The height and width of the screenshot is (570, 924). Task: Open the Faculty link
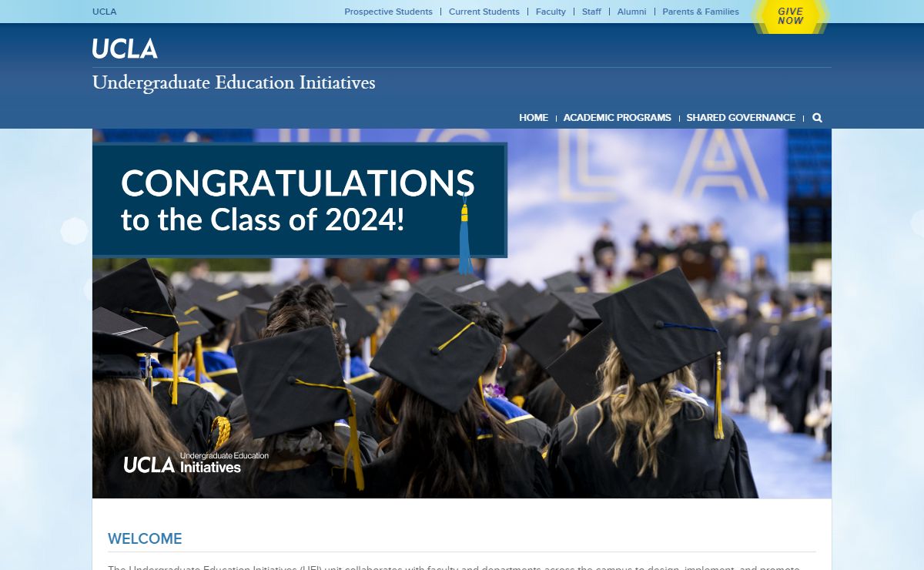point(551,12)
